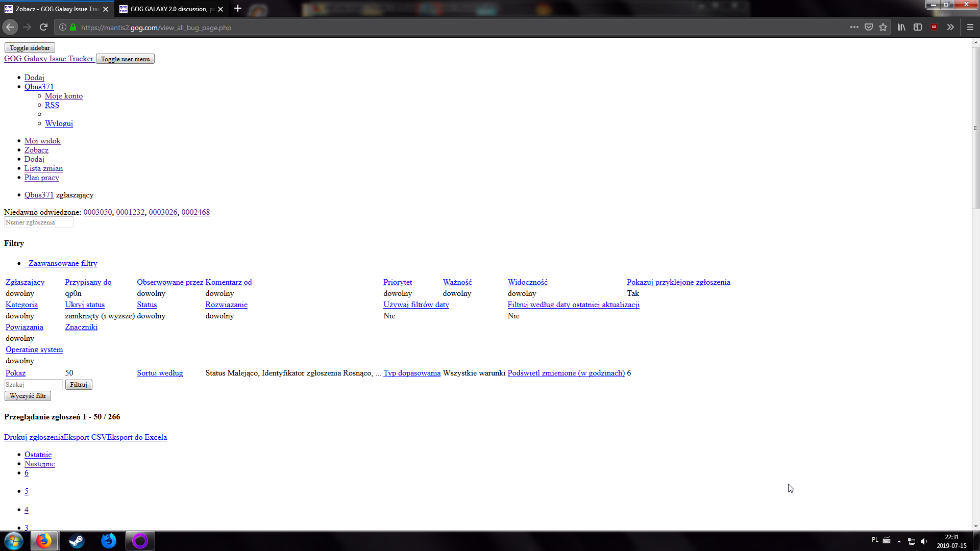Go to the Następne page link

tap(40, 464)
